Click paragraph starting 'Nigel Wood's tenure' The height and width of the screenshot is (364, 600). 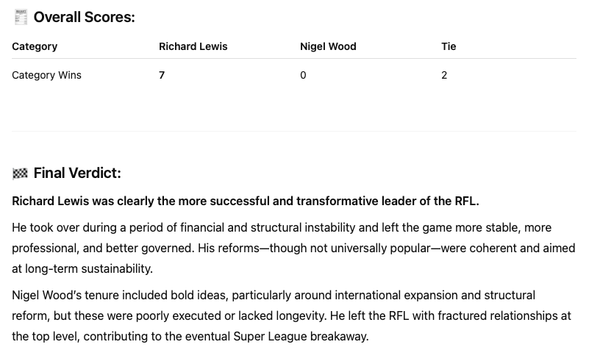pyautogui.click(x=291, y=315)
